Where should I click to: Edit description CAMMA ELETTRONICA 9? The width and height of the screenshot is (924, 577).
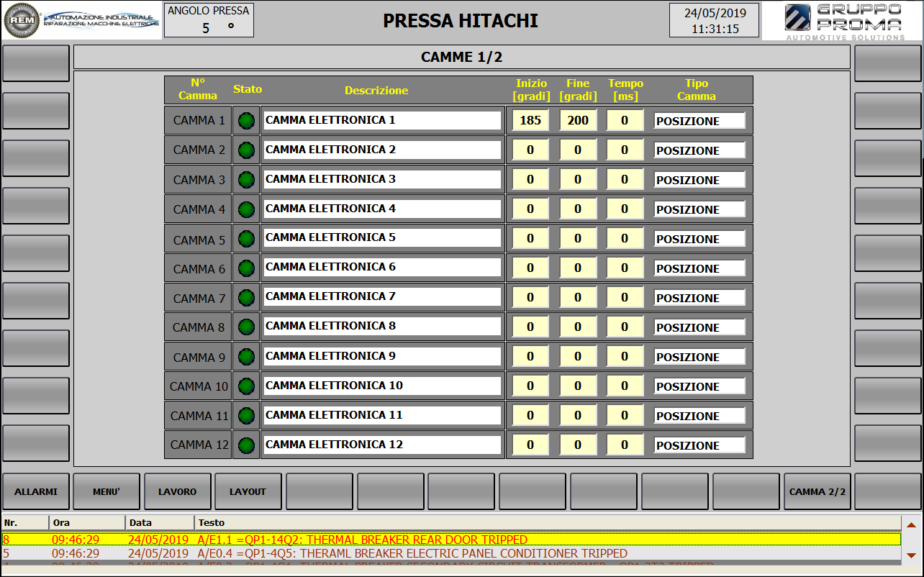click(x=382, y=356)
